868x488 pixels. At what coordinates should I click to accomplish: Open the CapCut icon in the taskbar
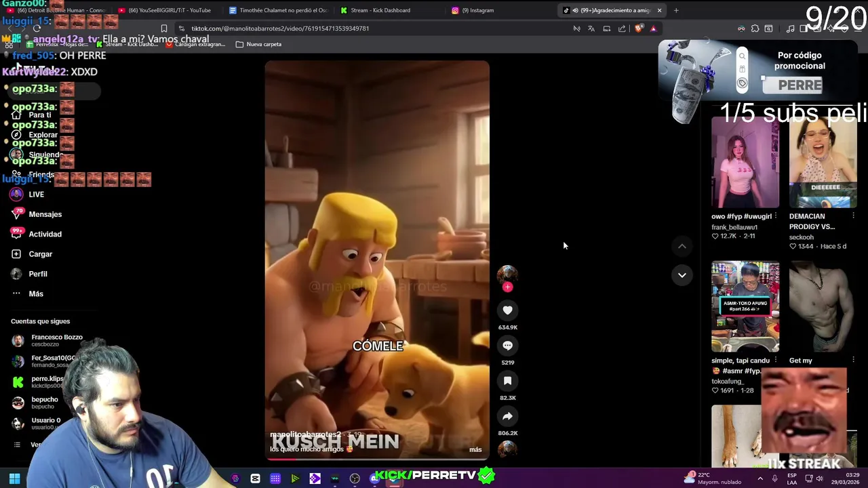[x=255, y=479]
